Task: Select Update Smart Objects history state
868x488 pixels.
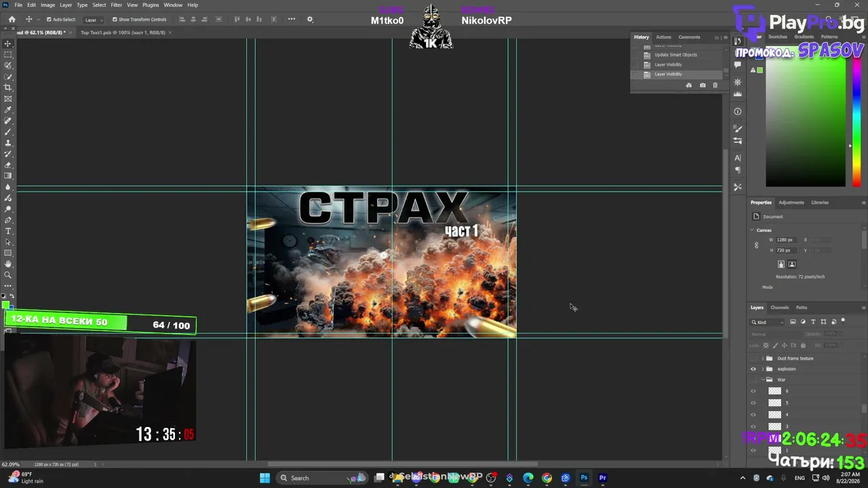Action: coord(675,55)
